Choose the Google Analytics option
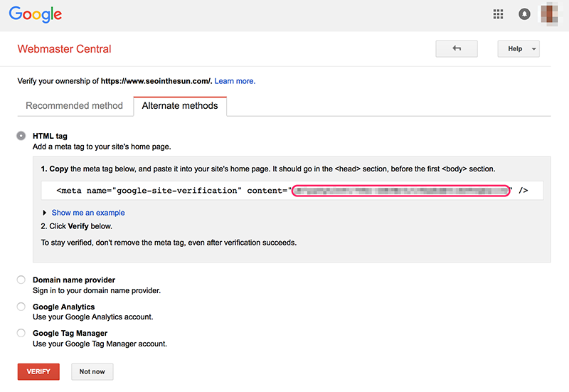 click(x=21, y=307)
